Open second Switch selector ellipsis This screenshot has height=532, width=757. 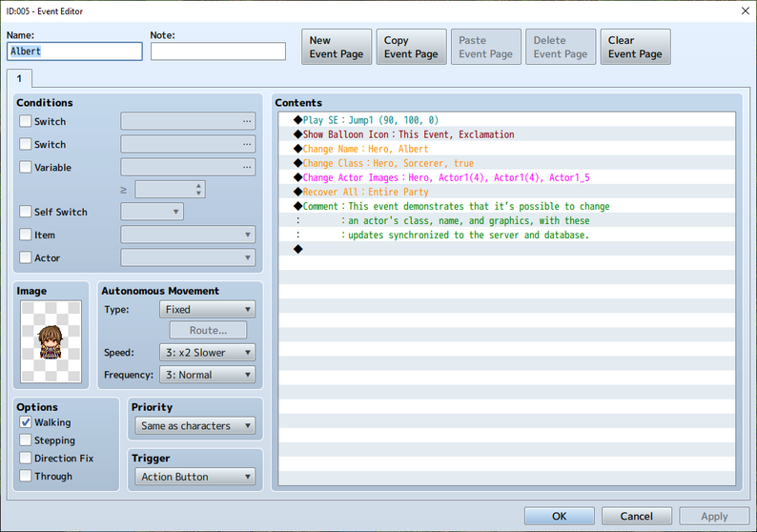click(247, 144)
